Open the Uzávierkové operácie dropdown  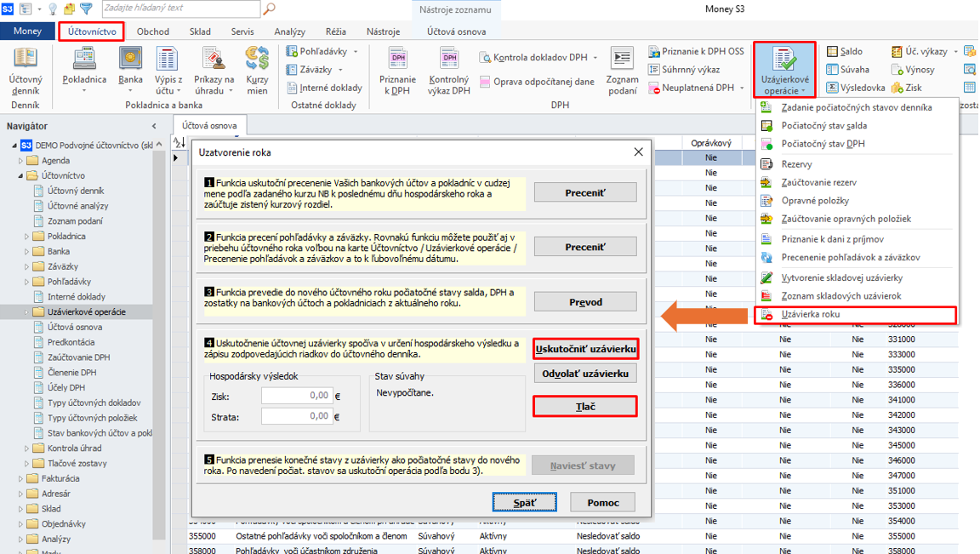point(783,70)
